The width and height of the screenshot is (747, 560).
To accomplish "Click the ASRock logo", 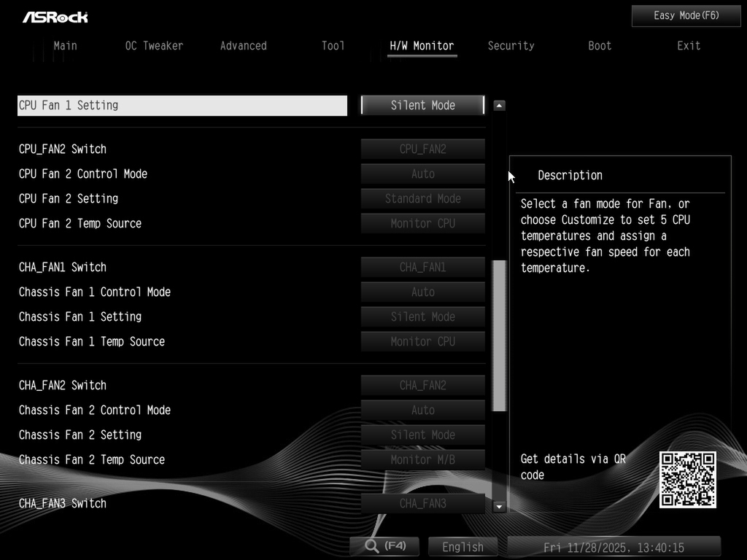I will pyautogui.click(x=55, y=17).
